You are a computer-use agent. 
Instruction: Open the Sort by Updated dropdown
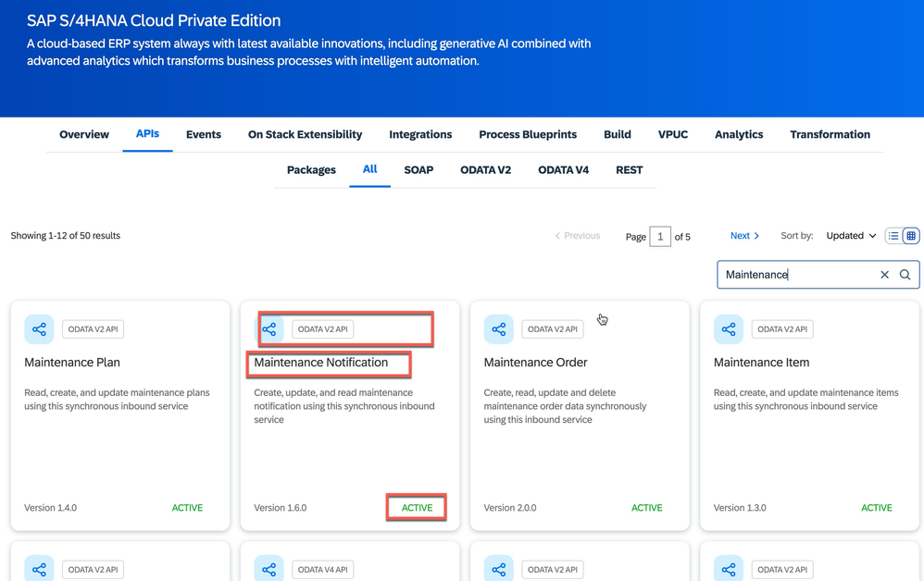point(849,235)
